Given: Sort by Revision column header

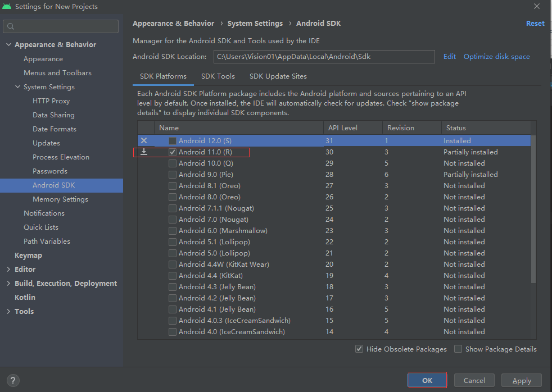Looking at the screenshot, I should point(412,128).
